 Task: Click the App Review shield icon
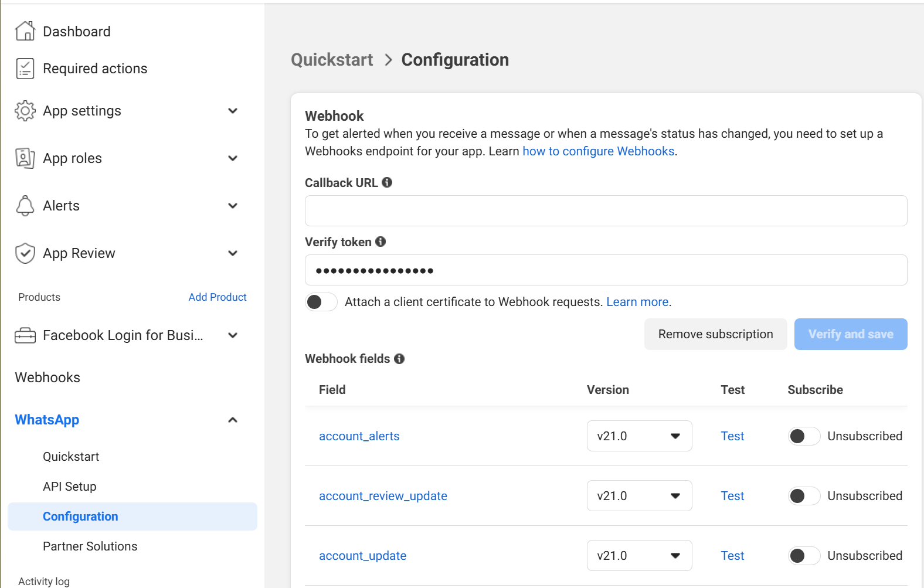(x=25, y=253)
